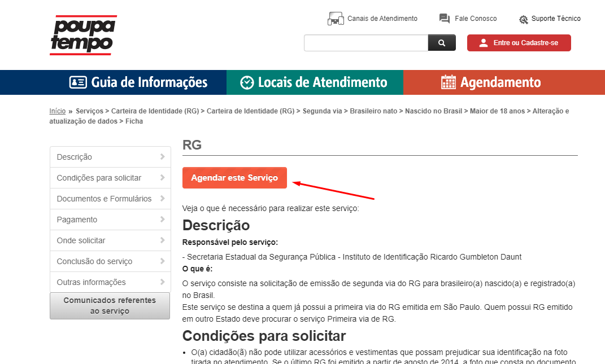Click the clock icon in Locais de Atendimento
Screen dimensions: 605x364
(247, 82)
